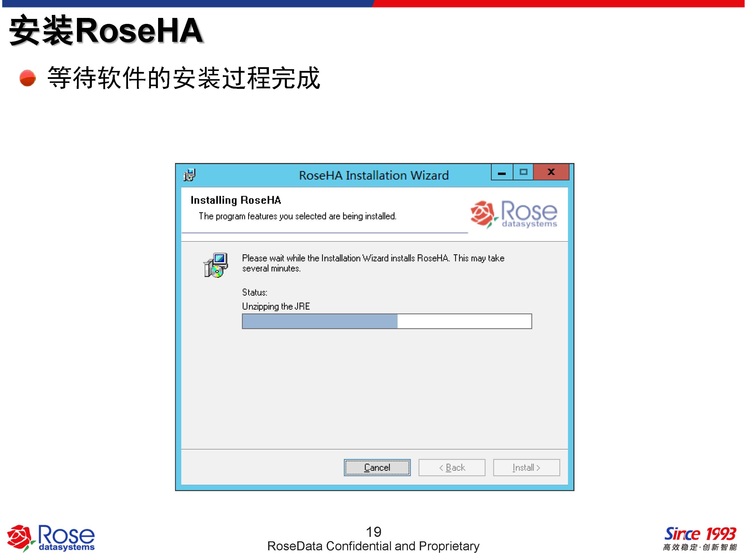The height and width of the screenshot is (560, 747).
Task: Click the empty portion of the progress bar
Action: pos(464,321)
